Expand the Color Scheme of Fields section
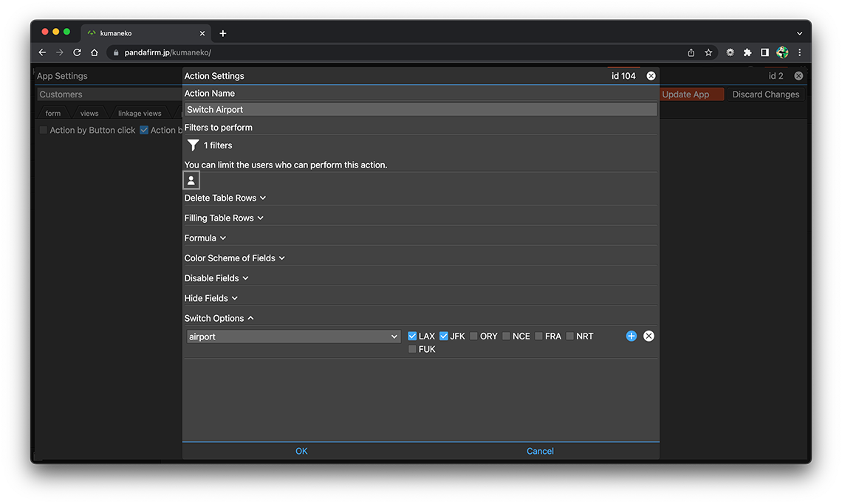Image resolution: width=842 pixels, height=504 pixels. pos(234,258)
